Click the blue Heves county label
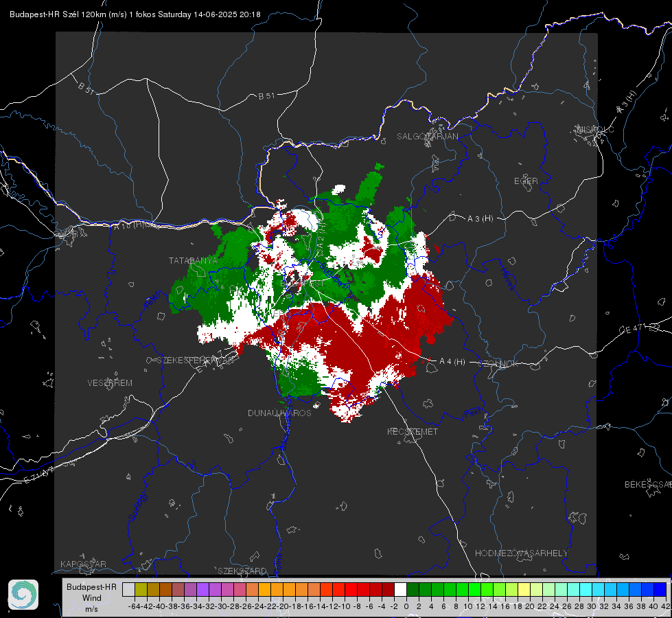 point(507,279)
